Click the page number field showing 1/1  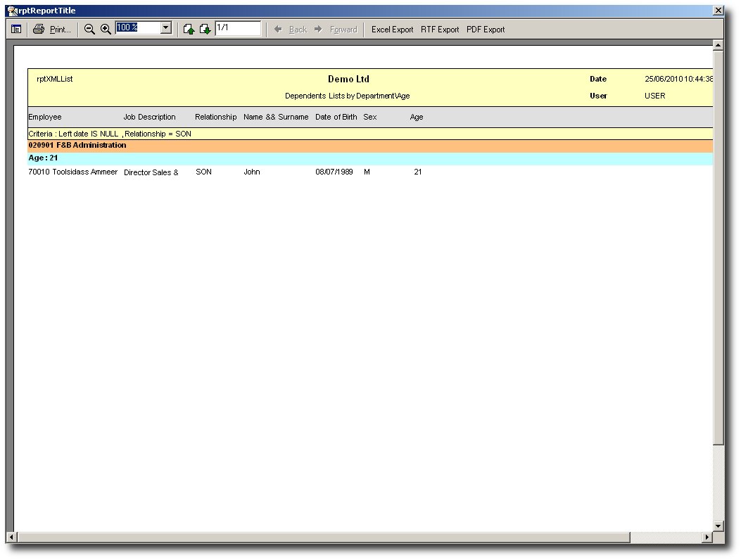coord(238,28)
